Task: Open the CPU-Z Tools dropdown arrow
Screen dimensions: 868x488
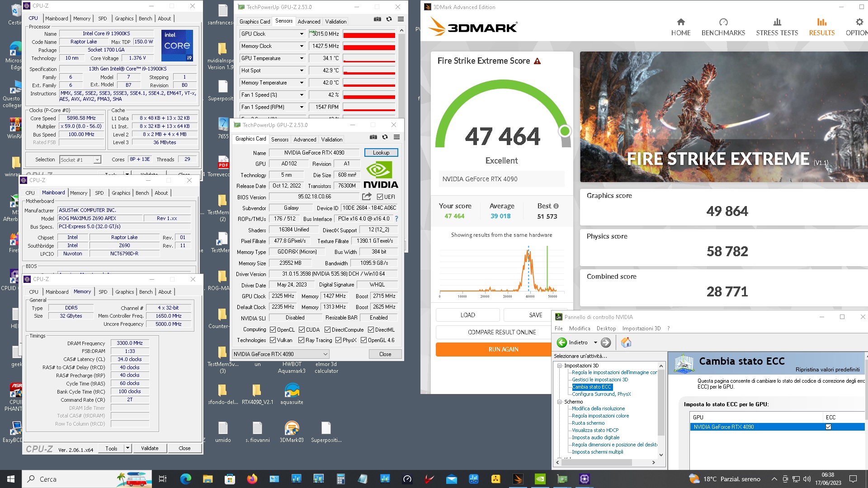Action: [128, 448]
